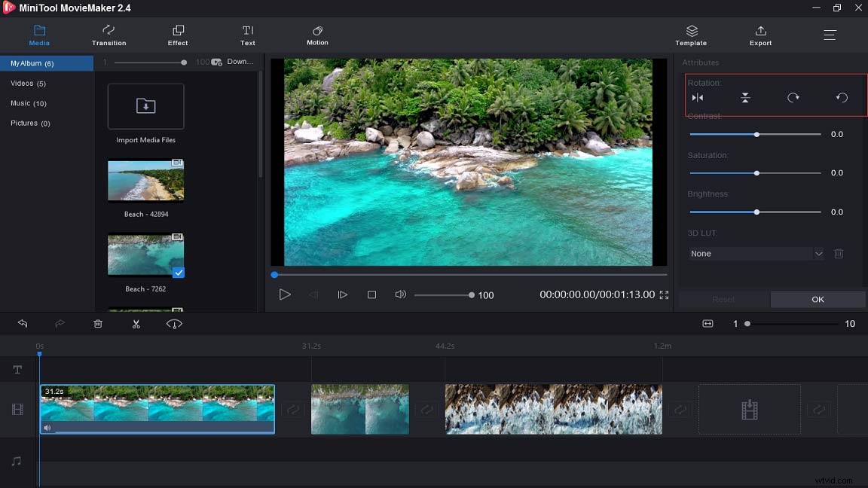The width and height of the screenshot is (868, 488).
Task: Rotate the clip counterclockwise
Action: tap(842, 97)
